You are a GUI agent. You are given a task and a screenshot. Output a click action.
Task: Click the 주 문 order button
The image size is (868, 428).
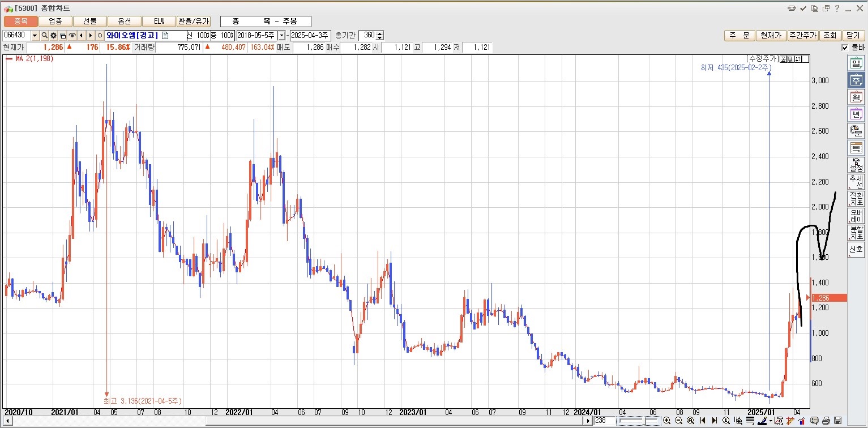(x=739, y=35)
